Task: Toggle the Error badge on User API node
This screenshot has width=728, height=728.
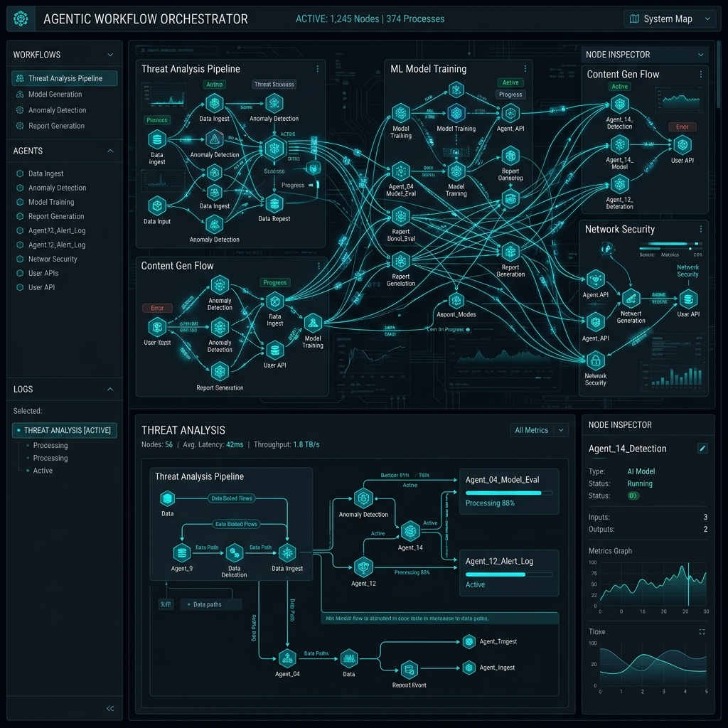Action: coord(682,127)
